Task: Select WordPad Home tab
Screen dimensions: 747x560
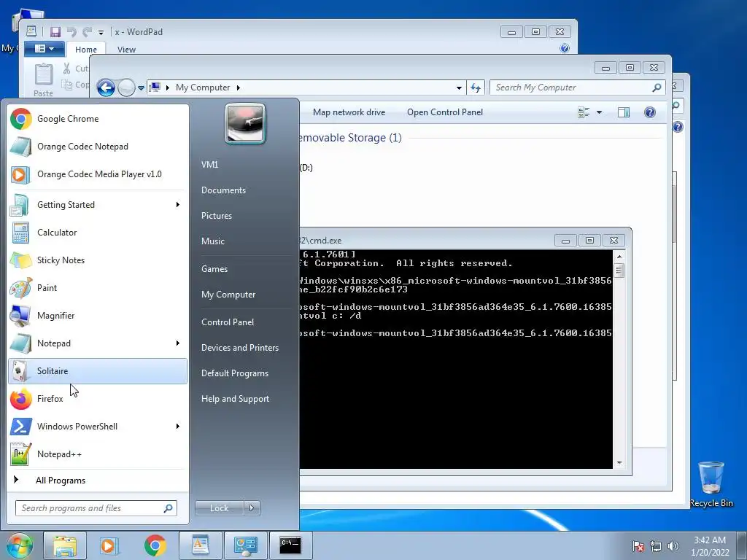Action: coord(86,50)
